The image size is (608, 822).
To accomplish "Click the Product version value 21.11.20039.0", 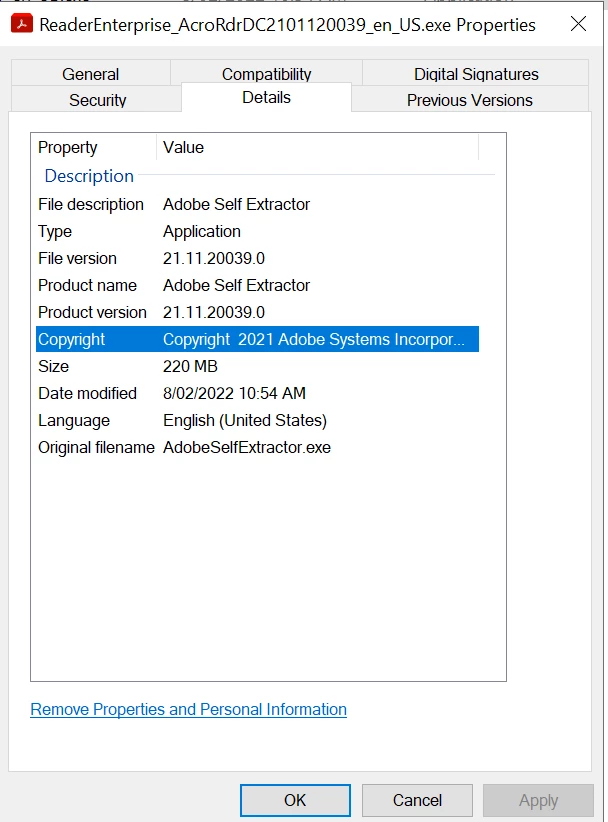I will [x=214, y=312].
